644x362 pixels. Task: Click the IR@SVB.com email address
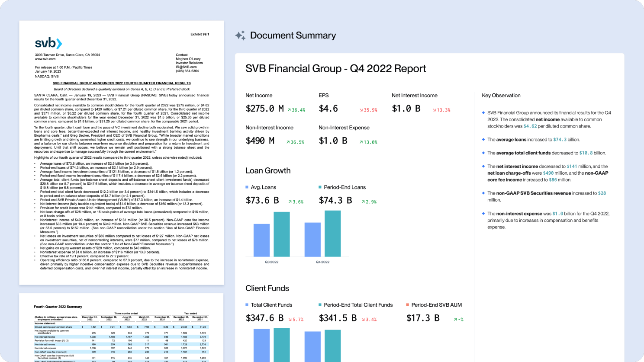click(x=186, y=67)
